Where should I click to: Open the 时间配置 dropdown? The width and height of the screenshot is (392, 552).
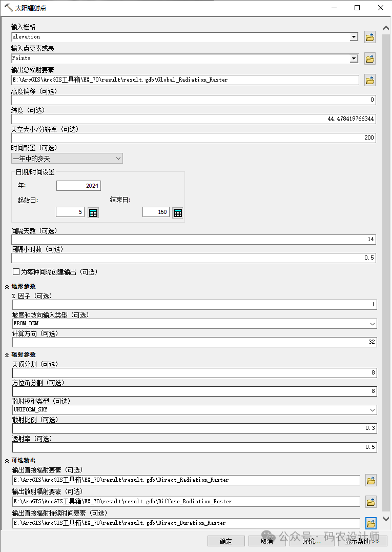67,159
